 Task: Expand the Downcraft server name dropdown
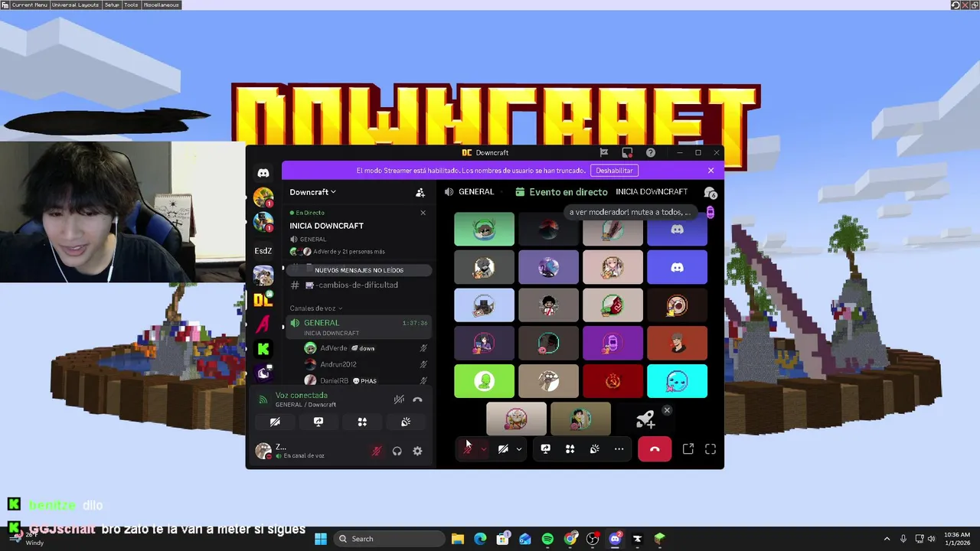pyautogui.click(x=312, y=192)
